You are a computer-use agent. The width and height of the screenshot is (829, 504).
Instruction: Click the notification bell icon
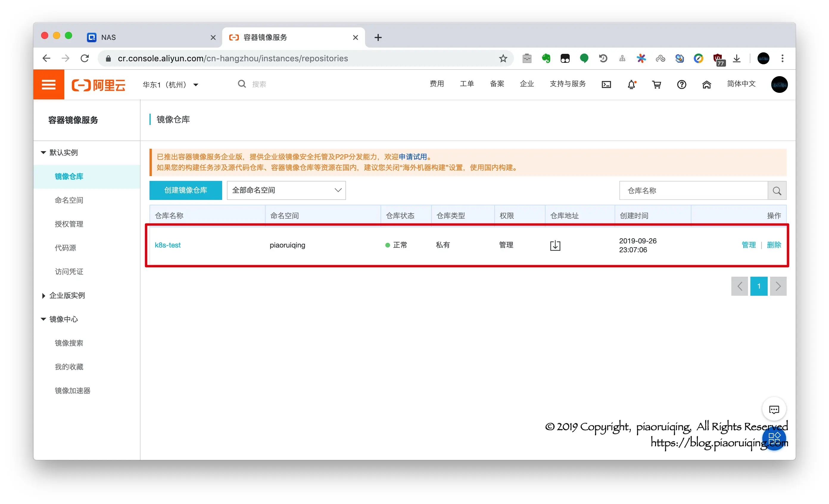point(631,84)
